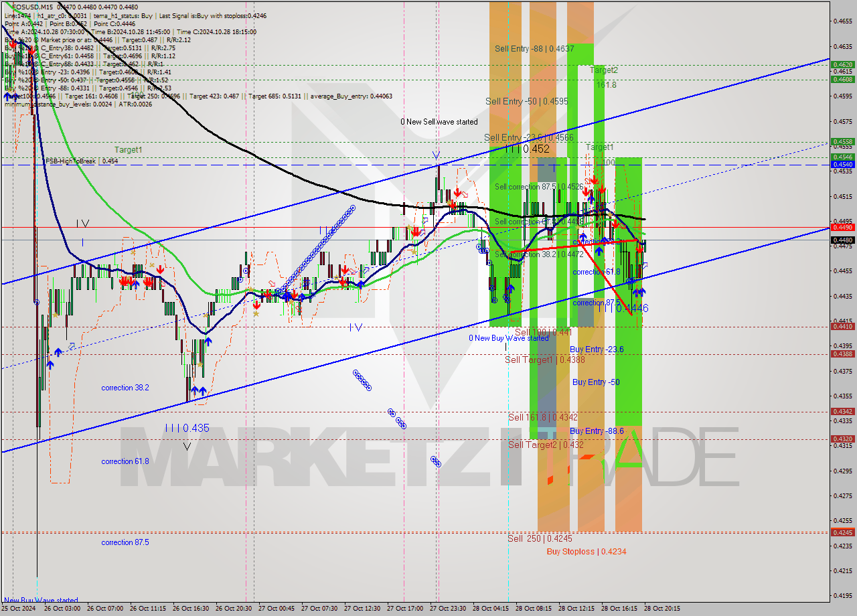
Task: Click the '26 Oct 03:00' time axis label
Action: tap(62, 609)
